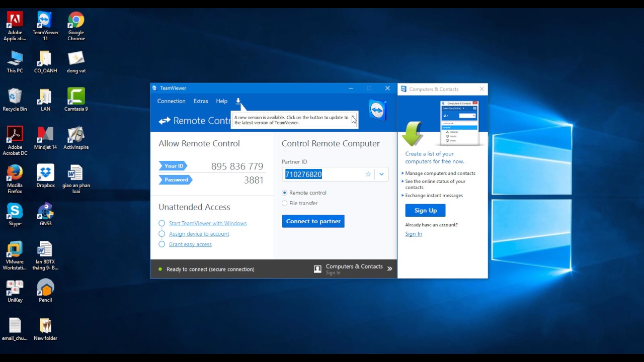Open lan BDTX thang 9 document

(x=45, y=255)
